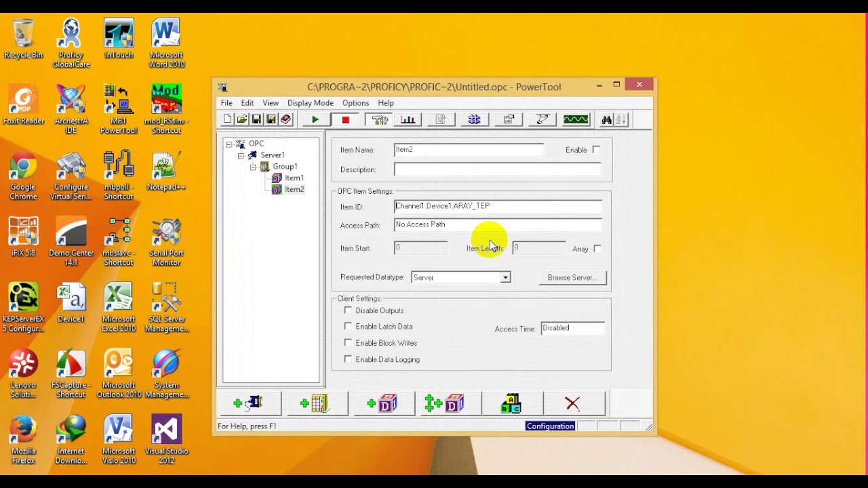The height and width of the screenshot is (488, 868).
Task: Click the ABC blocks modify button
Action: [511, 404]
